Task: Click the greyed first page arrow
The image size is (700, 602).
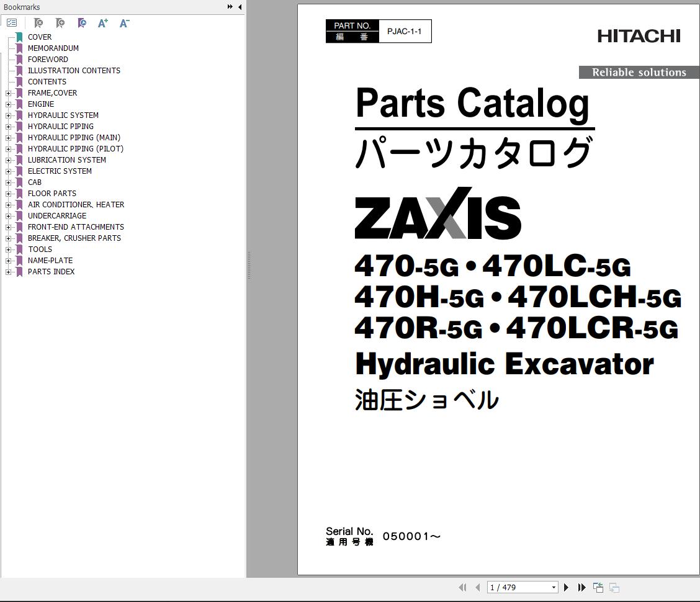Action: point(462,588)
